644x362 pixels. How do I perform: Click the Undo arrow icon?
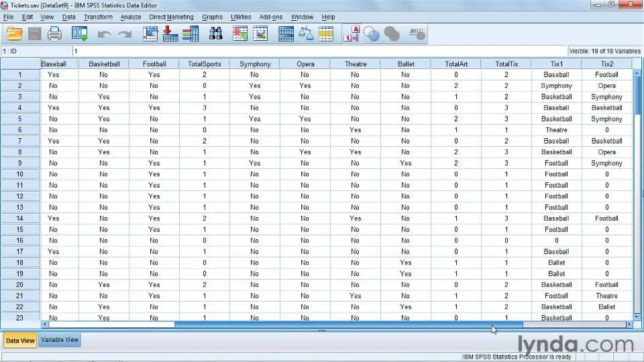[x=105, y=34]
